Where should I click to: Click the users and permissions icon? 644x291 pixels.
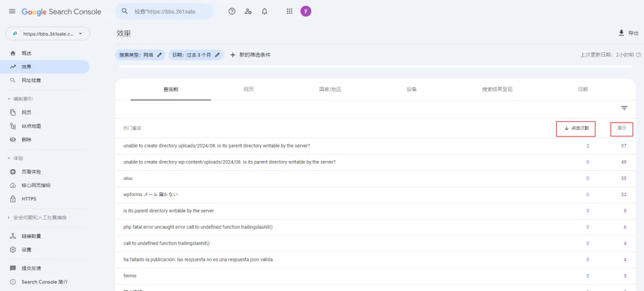pos(248,11)
